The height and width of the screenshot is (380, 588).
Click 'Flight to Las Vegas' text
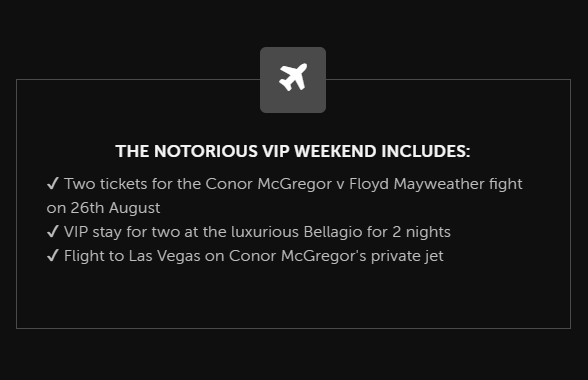coord(132,256)
